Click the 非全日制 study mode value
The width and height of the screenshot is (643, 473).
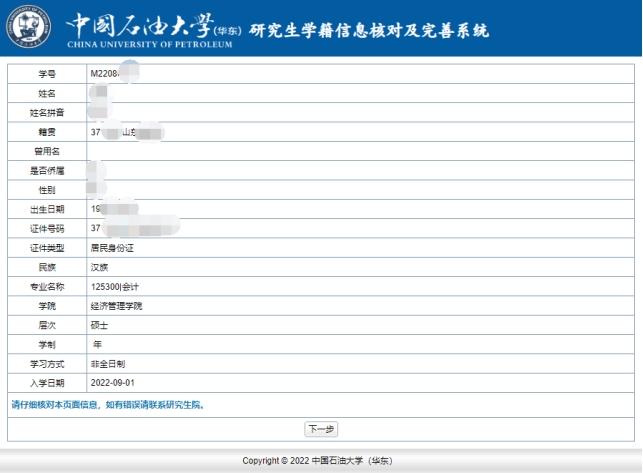[108, 364]
